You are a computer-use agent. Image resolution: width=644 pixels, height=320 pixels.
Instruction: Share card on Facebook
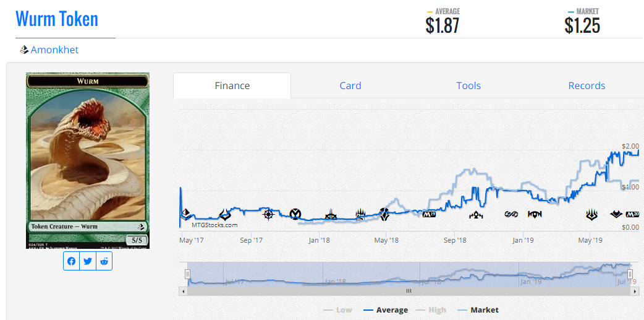click(72, 261)
